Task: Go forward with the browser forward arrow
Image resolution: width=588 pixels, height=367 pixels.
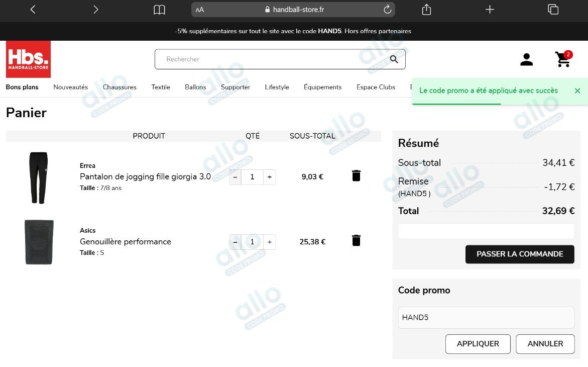Action: 95,10
